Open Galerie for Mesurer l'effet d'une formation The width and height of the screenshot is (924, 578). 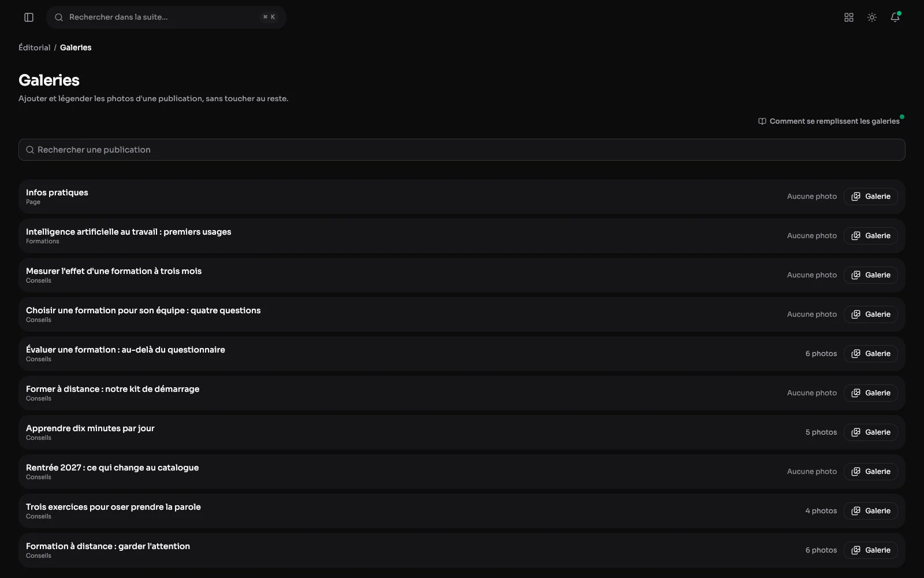tap(871, 275)
